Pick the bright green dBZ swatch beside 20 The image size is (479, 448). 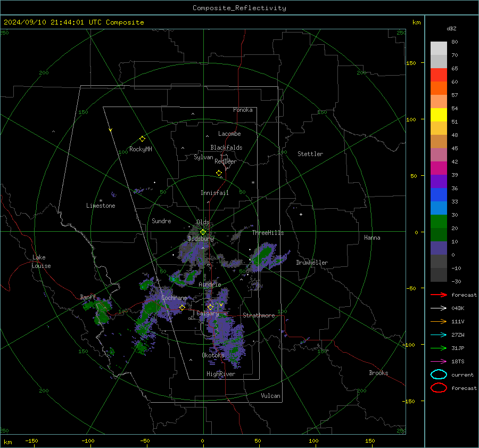(439, 221)
